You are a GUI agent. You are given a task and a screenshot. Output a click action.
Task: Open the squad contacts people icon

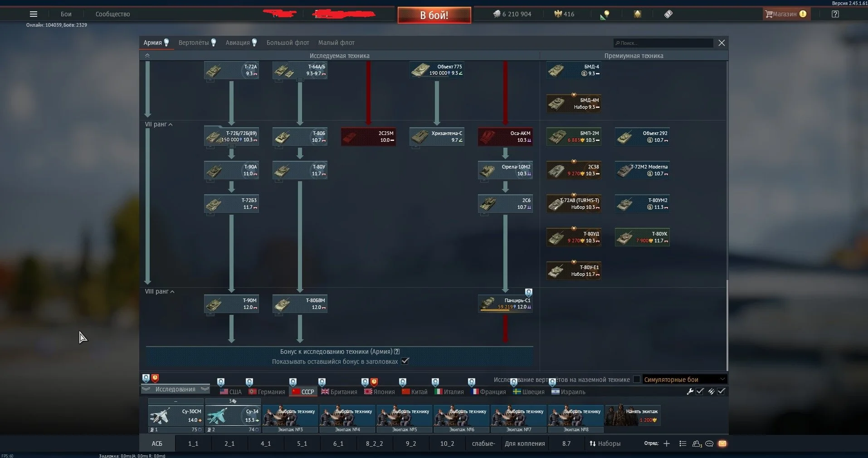pyautogui.click(x=697, y=444)
